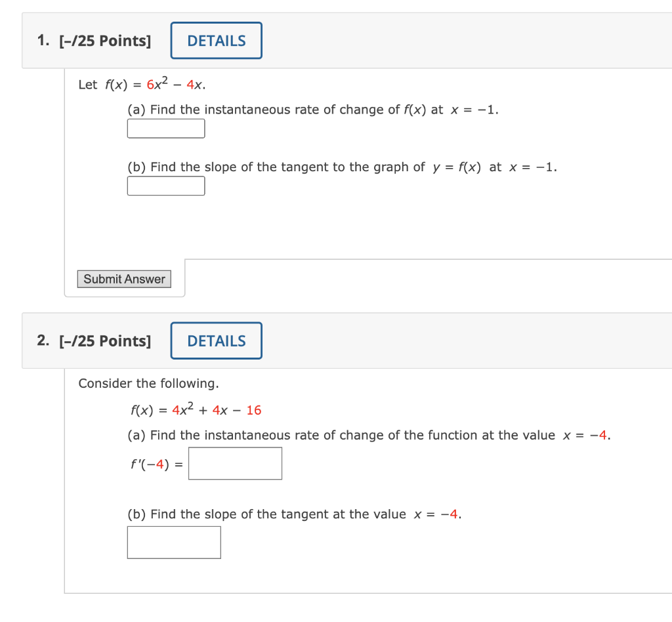Click the answer box for part (a) of question 1
Image resolution: width=672 pixels, height=622 pixels.
click(x=165, y=129)
